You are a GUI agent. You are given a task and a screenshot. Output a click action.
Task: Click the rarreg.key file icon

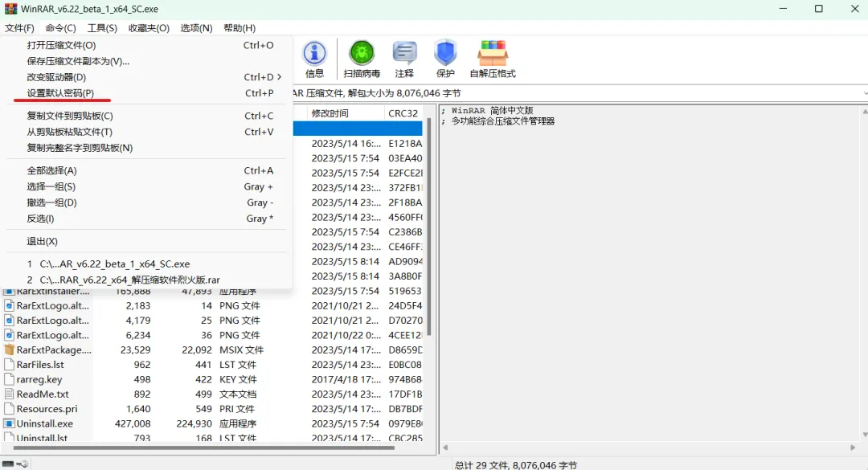(x=9, y=379)
